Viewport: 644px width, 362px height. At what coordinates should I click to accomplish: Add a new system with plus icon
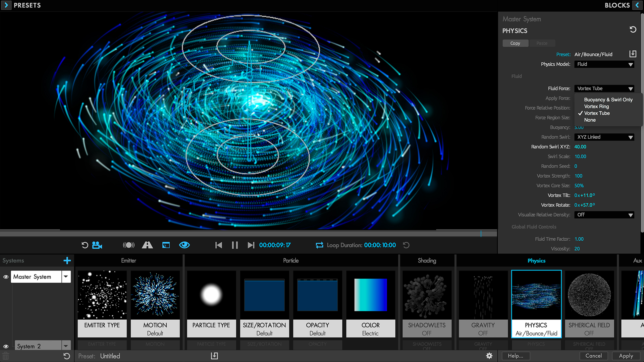pos(67,260)
